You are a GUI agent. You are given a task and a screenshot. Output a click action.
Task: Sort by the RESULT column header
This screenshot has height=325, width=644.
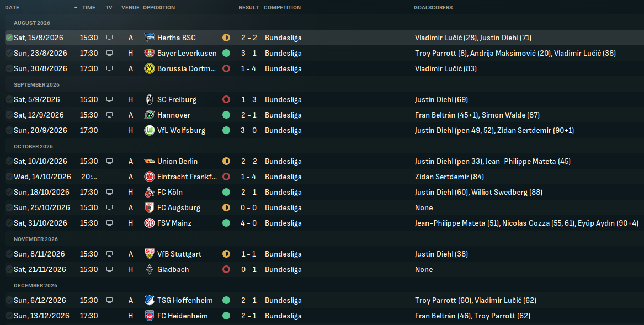(x=249, y=7)
